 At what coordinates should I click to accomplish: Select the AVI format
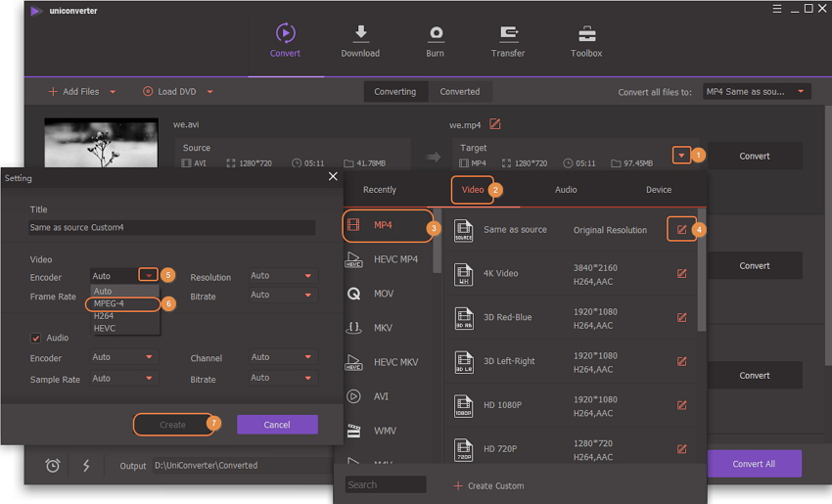click(x=389, y=396)
